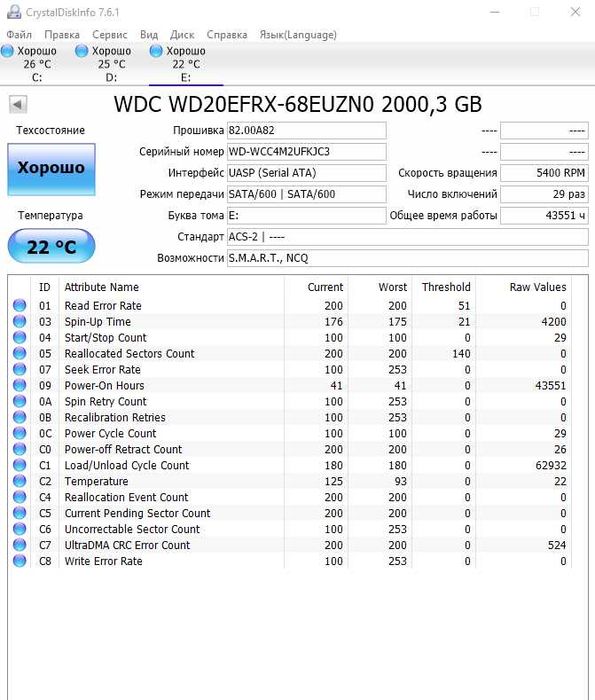
Task: Select status orb for drive D:
Action: 82,51
